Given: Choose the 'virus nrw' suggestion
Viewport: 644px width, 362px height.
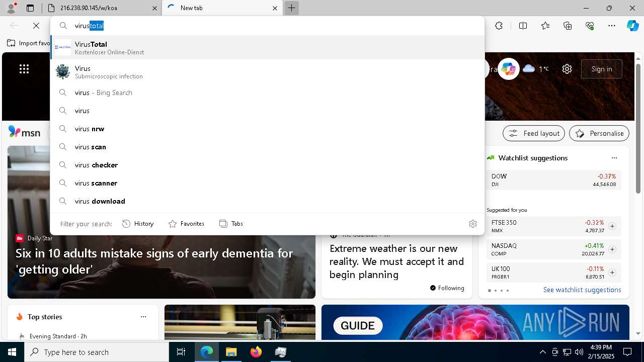Looking at the screenshot, I should 267,129.
